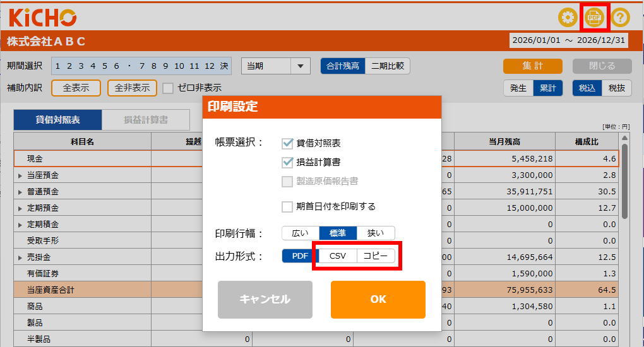Click the キャンセル button
The height and width of the screenshot is (347, 644).
[x=265, y=299]
